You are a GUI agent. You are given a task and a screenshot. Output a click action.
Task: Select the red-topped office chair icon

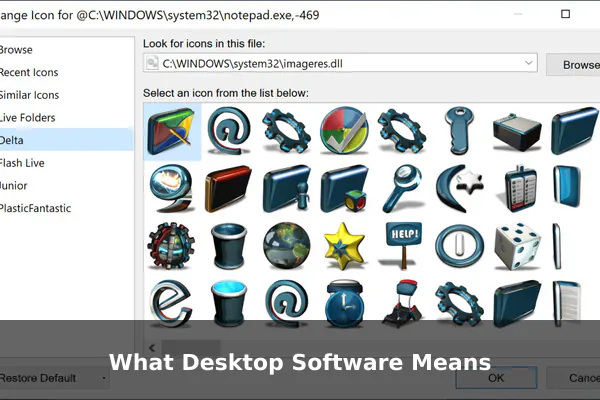[403, 304]
